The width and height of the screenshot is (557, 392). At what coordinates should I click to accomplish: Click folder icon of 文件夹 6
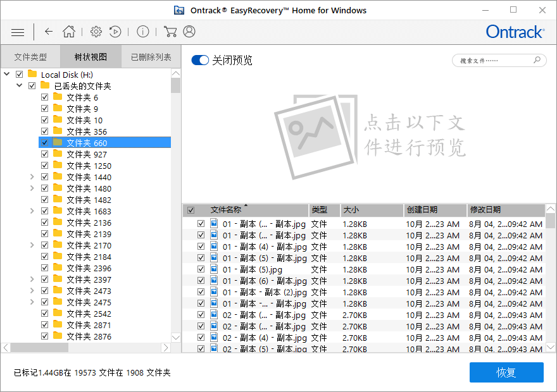pyautogui.click(x=58, y=97)
